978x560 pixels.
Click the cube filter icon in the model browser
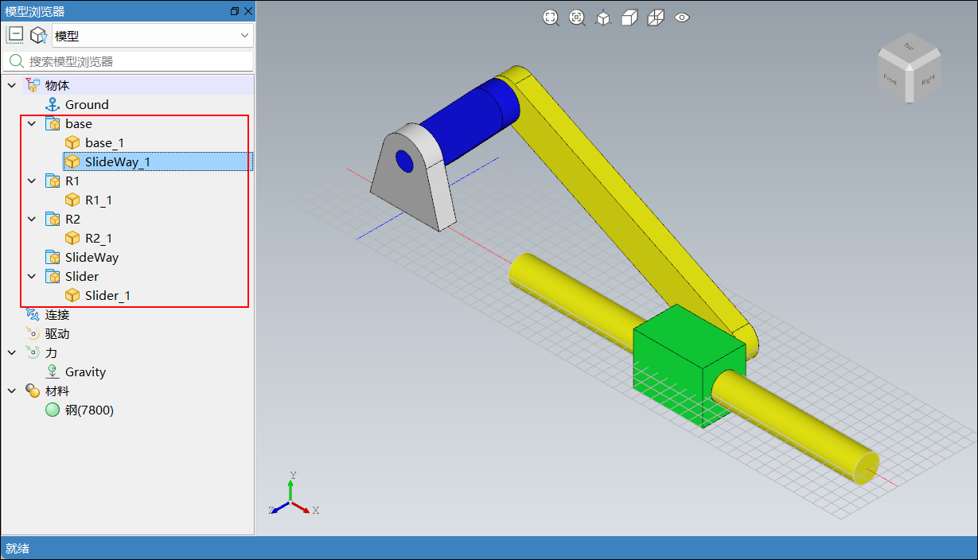tap(38, 35)
